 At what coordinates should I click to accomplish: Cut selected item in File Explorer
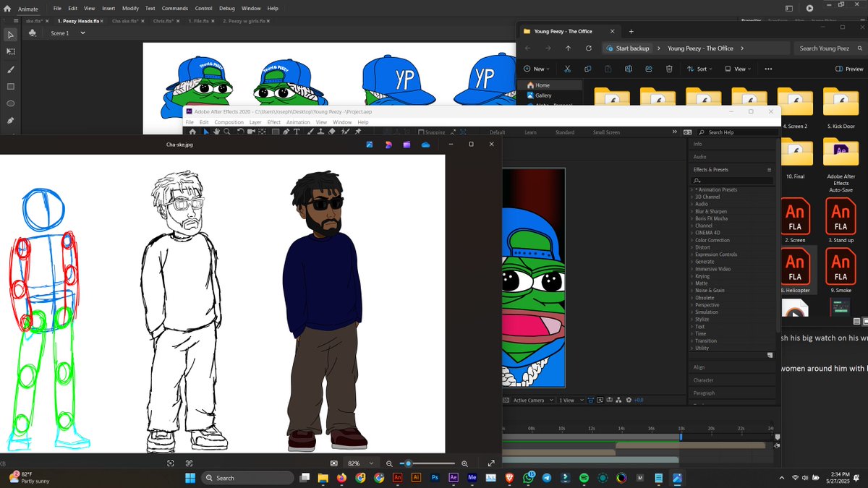pos(568,69)
